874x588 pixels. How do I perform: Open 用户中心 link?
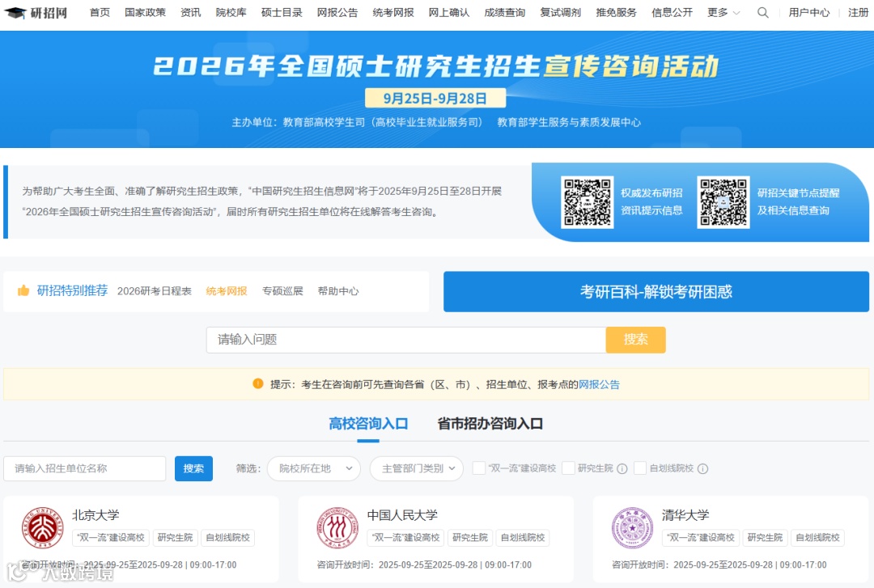[x=808, y=12]
